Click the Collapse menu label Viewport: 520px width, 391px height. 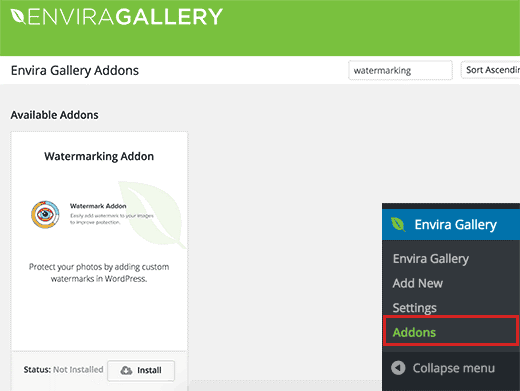pos(454,368)
